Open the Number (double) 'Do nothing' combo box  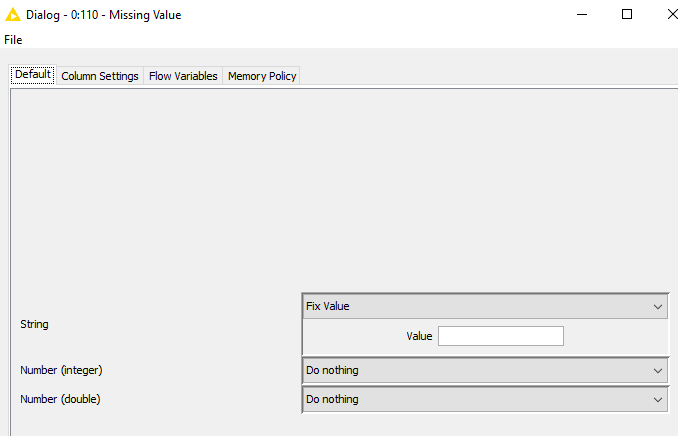485,399
